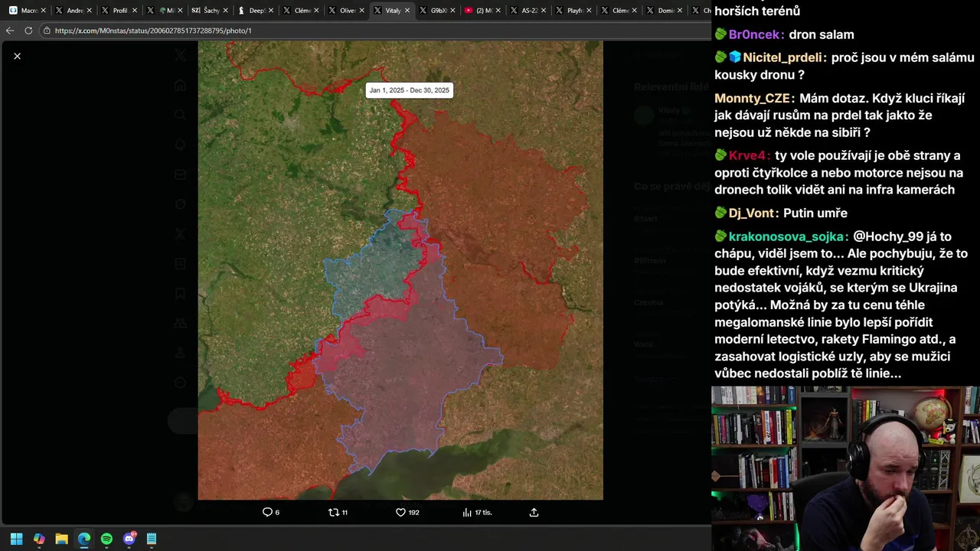Click the 'Jan 1, 2025 - Dec 30, 2025' label

[x=410, y=90]
